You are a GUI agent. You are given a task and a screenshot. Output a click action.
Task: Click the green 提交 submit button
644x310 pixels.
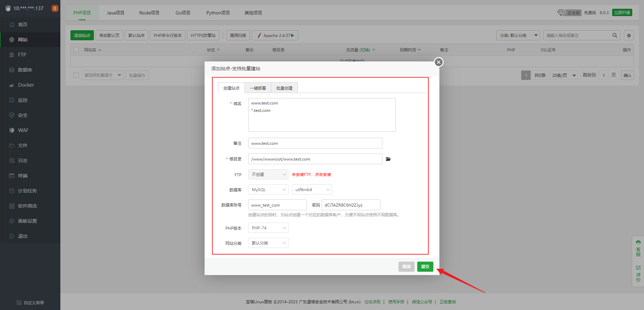pos(425,267)
